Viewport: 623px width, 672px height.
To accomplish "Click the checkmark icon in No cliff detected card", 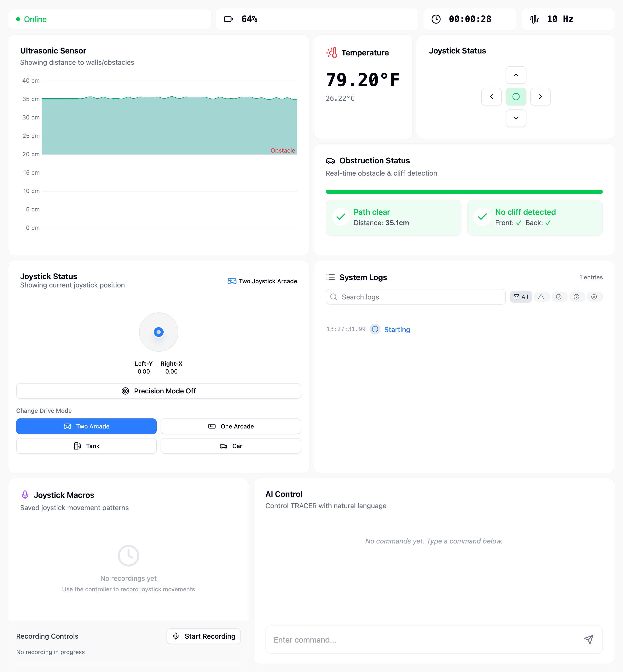I will [482, 217].
